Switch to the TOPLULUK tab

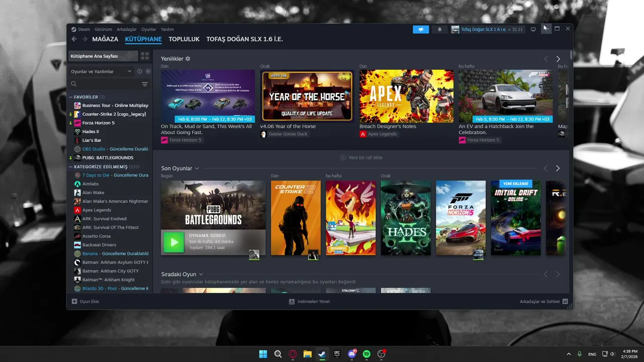coord(184,39)
